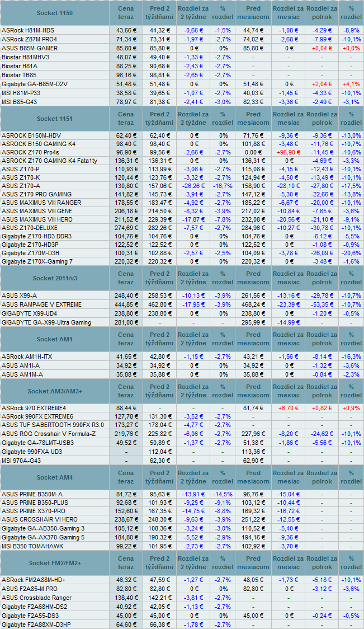Select GIGABYTE GA-X99-Ultra Gaming name
This screenshot has height=629, width=364.
pos(46,322)
